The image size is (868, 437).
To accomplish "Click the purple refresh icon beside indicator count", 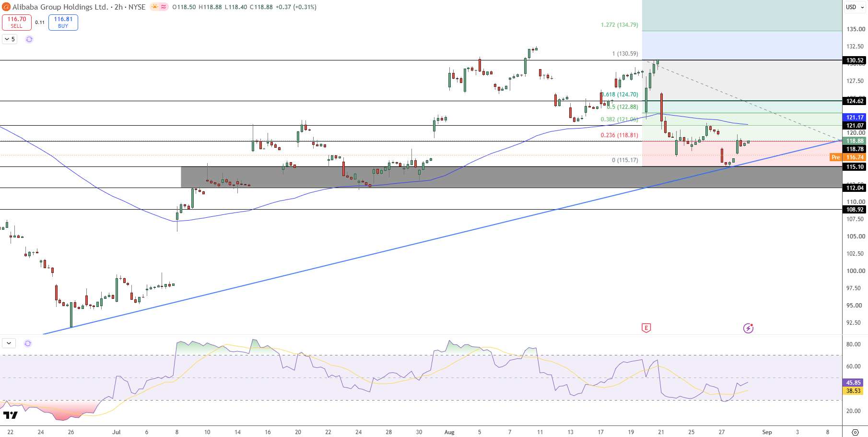I will tap(29, 39).
